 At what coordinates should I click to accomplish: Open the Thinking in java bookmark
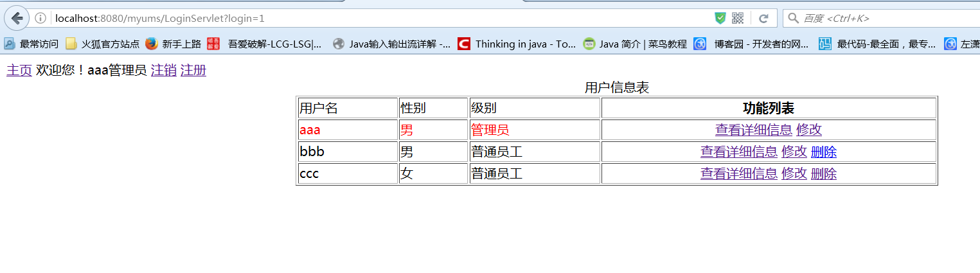(x=517, y=44)
